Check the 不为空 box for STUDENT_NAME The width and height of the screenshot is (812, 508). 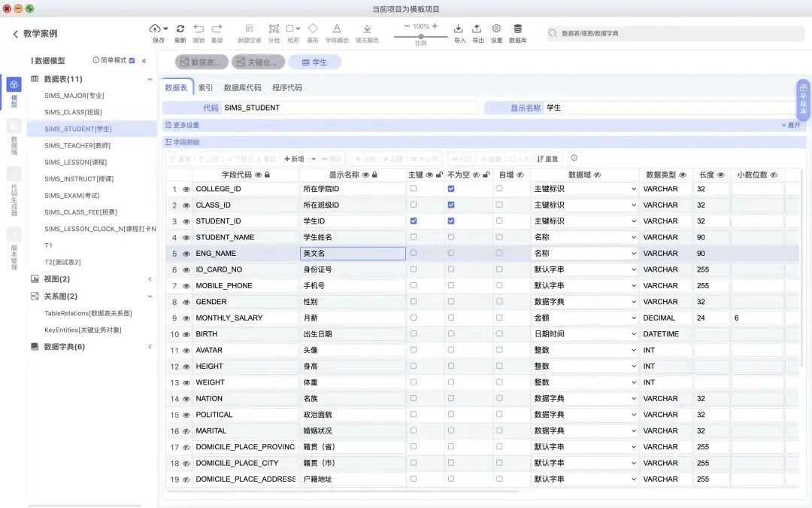pyautogui.click(x=451, y=236)
